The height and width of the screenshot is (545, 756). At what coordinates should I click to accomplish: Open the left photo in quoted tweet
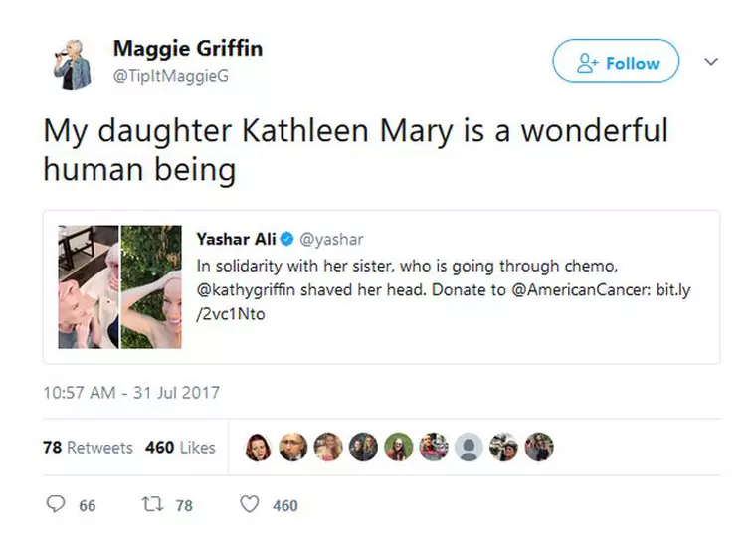(x=88, y=286)
